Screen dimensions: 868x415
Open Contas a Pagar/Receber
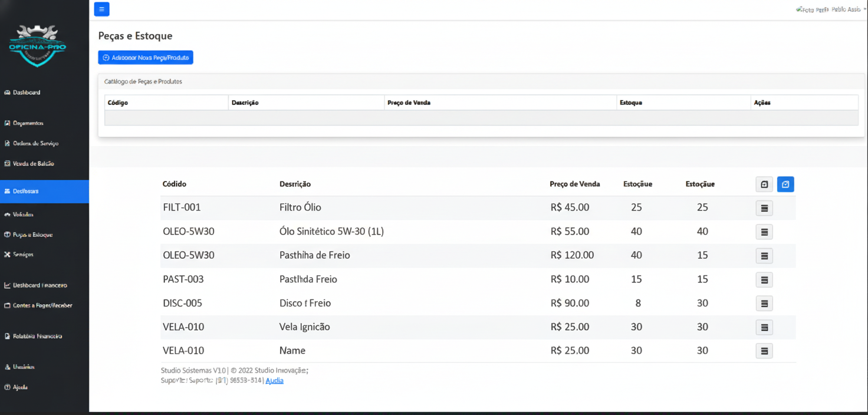click(x=38, y=305)
